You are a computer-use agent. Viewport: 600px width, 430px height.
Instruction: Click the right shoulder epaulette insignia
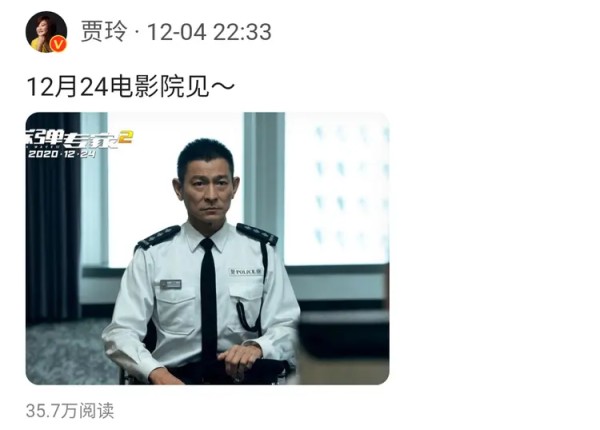point(257,233)
